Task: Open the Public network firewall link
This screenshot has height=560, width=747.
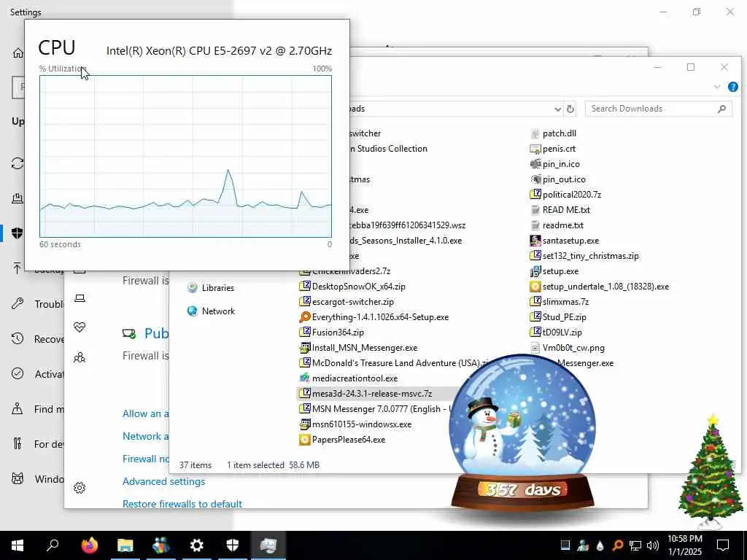Action: 156,332
